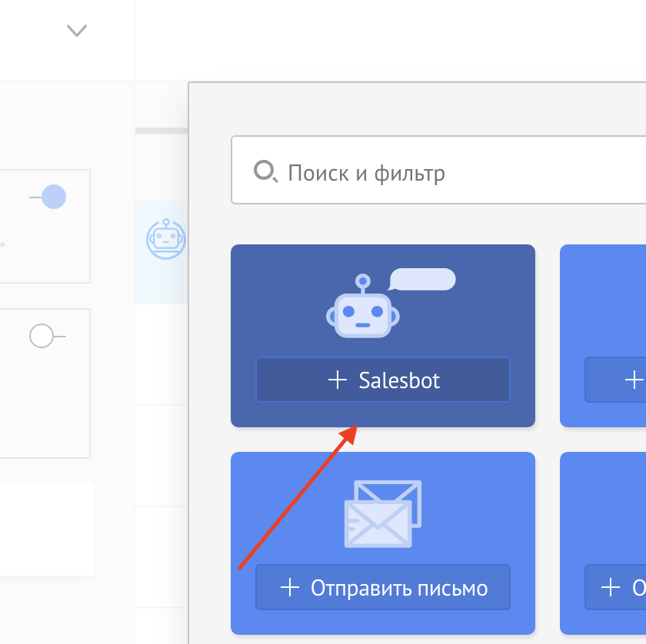Screen dimensions: 646x644
Task: Click the magnifier icon in the search box
Action: pyautogui.click(x=265, y=171)
